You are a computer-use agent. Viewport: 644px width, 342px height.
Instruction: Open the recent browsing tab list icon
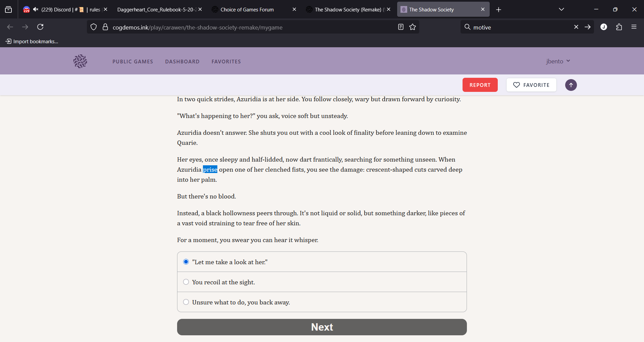8,9
